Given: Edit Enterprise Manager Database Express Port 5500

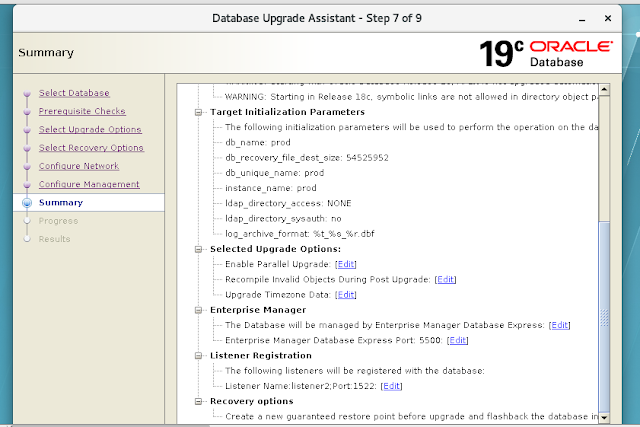Looking at the screenshot, I should [x=458, y=340].
